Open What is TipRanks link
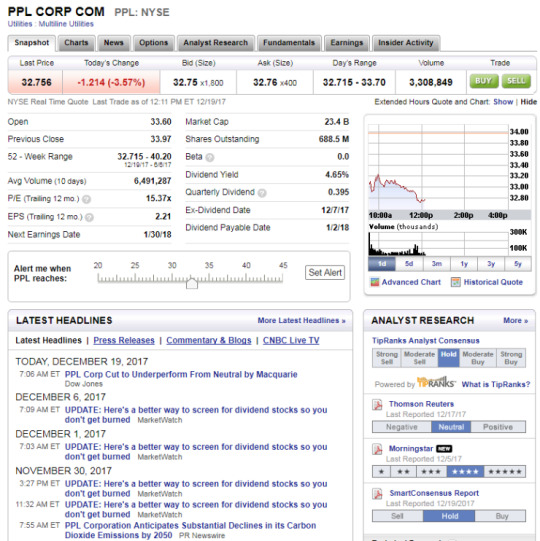This screenshot has height=541, width=540. pos(495,384)
